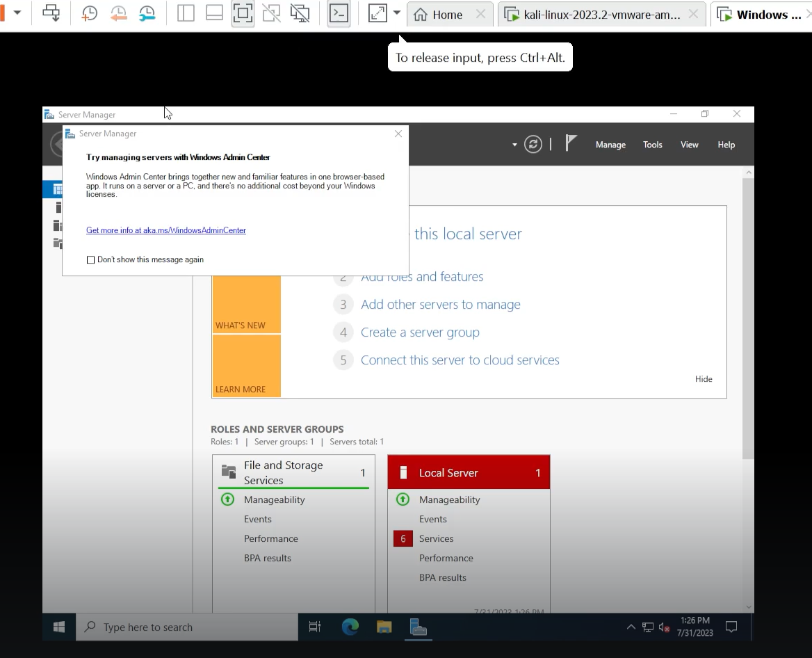This screenshot has width=812, height=658.
Task: Open Task View on the taskbar
Action: tap(315, 627)
